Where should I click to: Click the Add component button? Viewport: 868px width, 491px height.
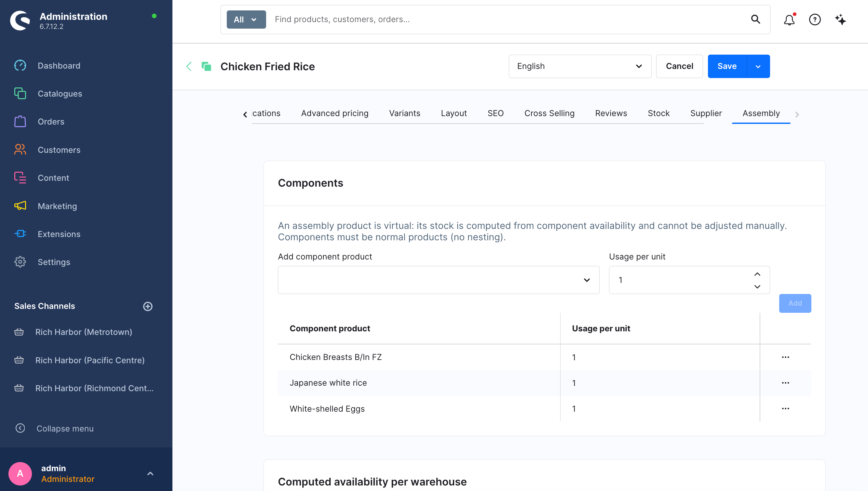pyautogui.click(x=795, y=303)
